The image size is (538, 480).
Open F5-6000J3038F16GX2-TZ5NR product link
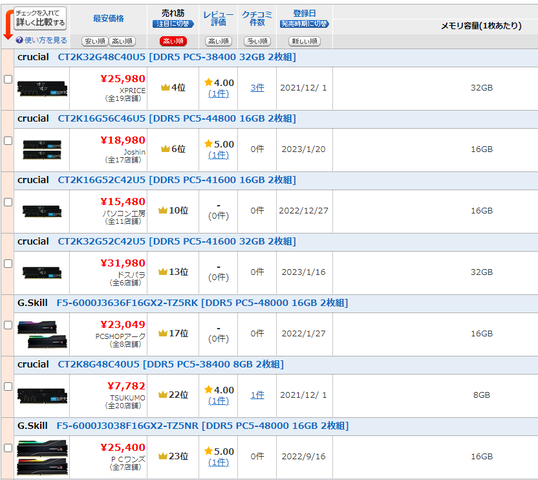202,425
